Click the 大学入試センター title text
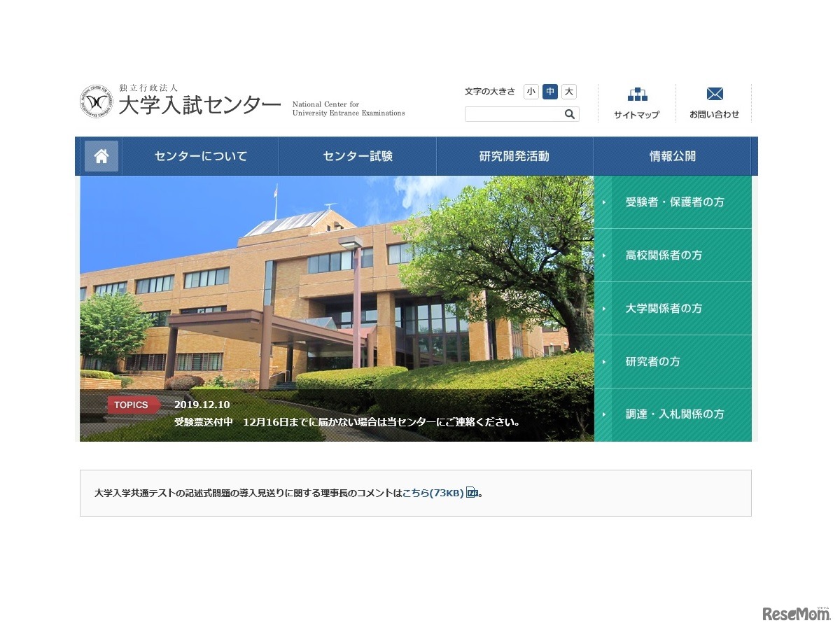 coord(199,106)
